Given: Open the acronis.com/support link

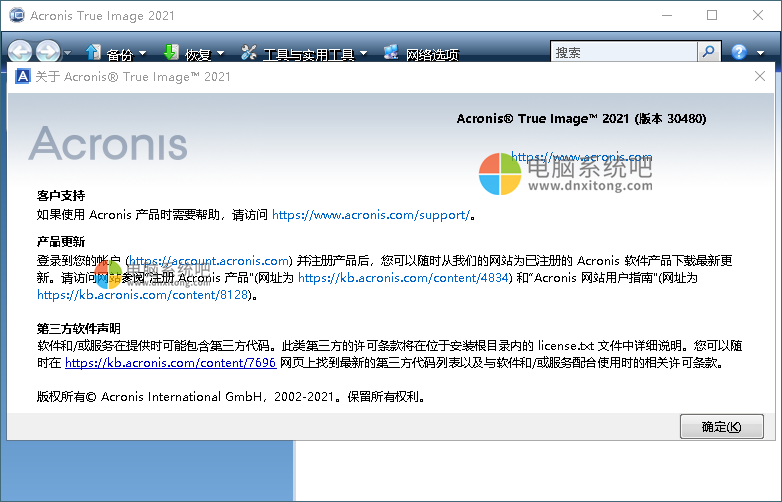Looking at the screenshot, I should click(371, 215).
